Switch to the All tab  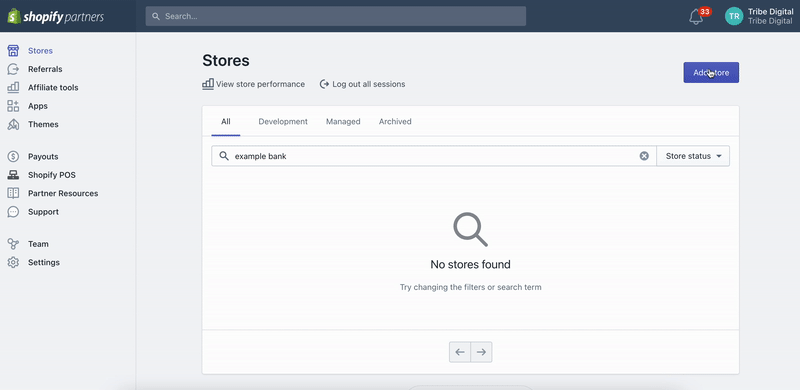[226, 121]
